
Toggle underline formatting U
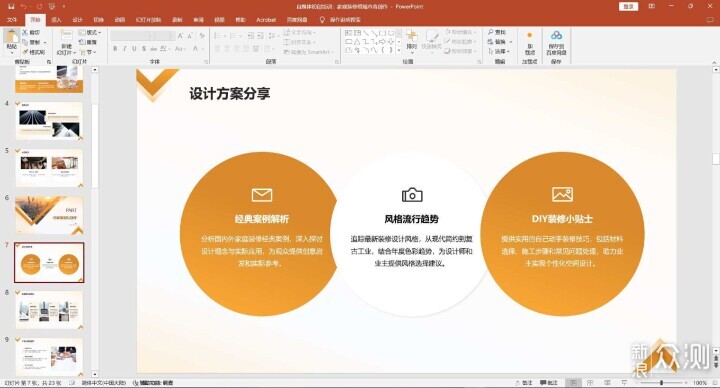(x=134, y=49)
